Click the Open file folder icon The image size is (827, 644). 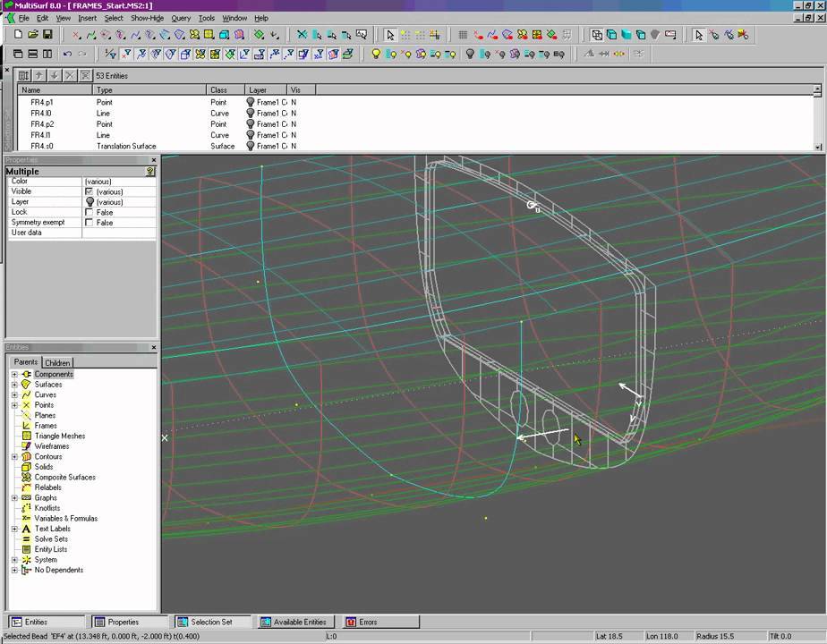33,35
